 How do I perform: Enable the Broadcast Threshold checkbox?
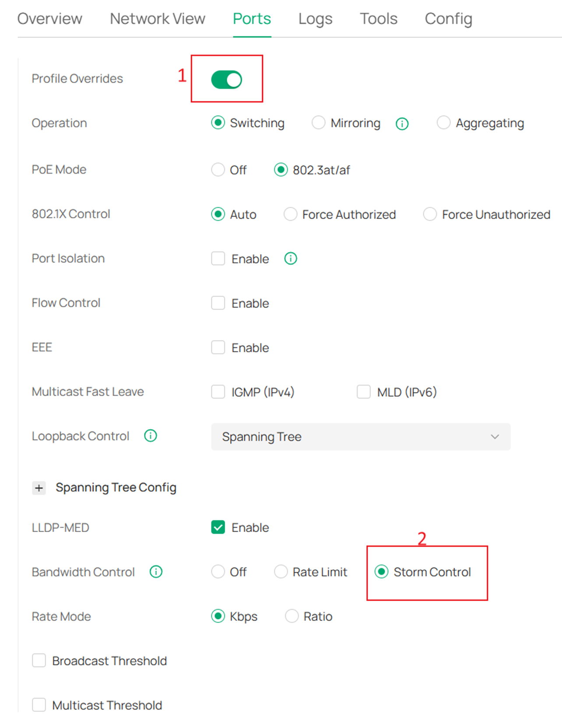click(x=39, y=661)
